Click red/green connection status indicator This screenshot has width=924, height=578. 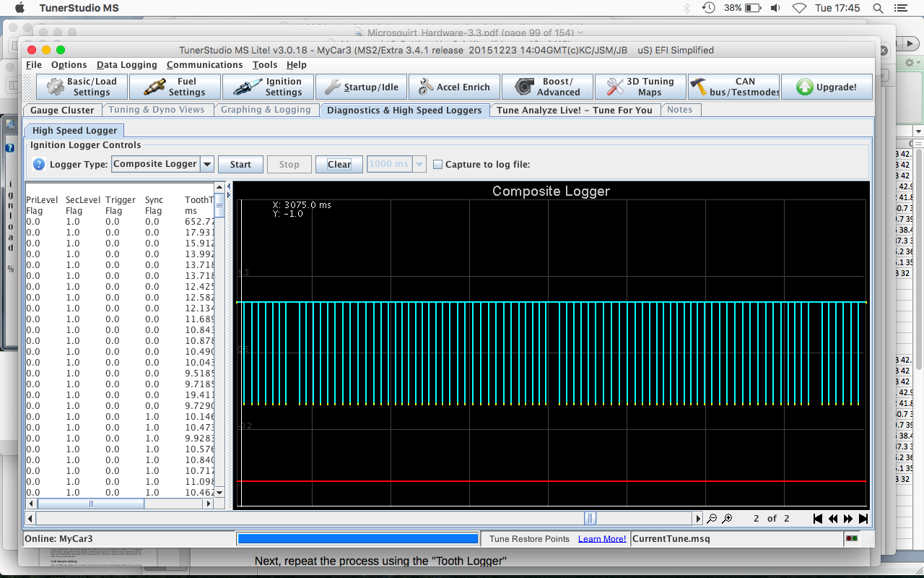point(852,539)
